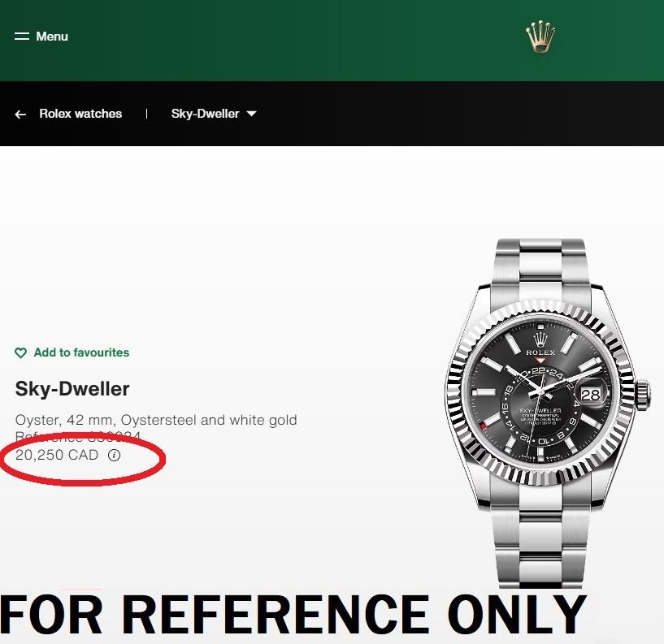Click the triangle arrow beside Sky-Dweller
The image size is (664, 644).
click(x=252, y=114)
